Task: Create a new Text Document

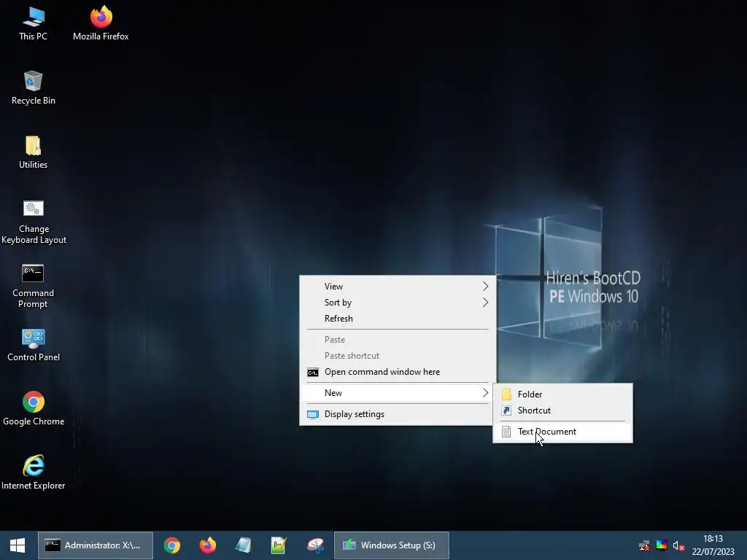Action: 562,432
